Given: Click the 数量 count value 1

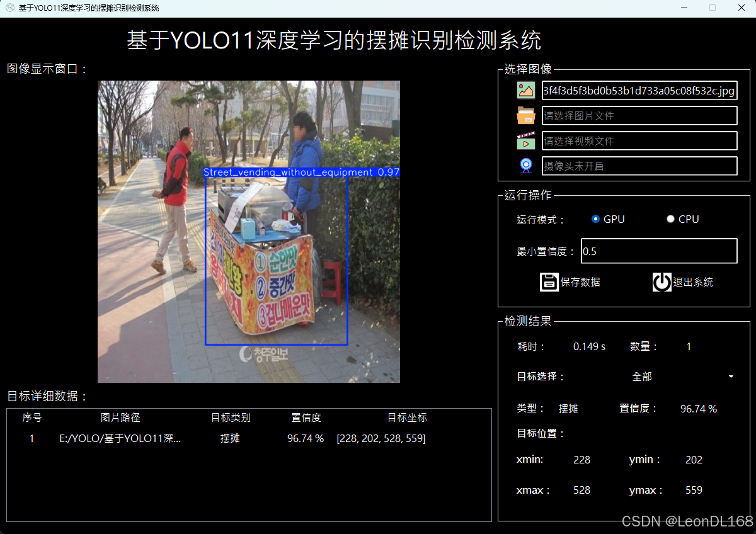Looking at the screenshot, I should (x=689, y=346).
